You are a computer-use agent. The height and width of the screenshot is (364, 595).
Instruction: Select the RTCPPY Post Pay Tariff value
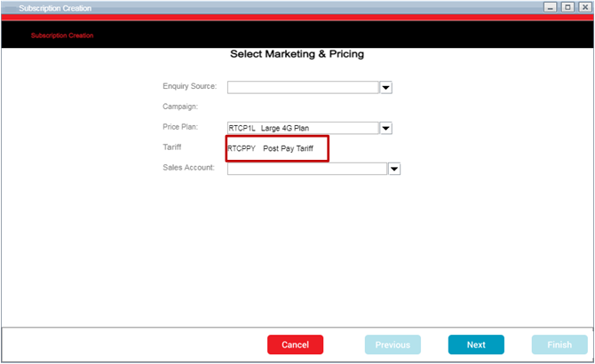pyautogui.click(x=270, y=148)
